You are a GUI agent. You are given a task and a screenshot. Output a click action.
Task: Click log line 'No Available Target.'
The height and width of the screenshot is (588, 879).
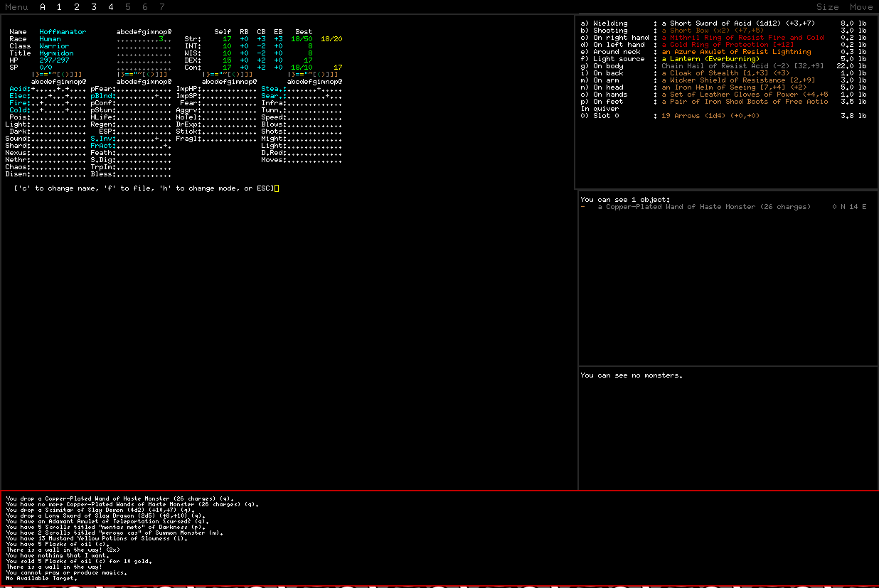tap(41, 578)
